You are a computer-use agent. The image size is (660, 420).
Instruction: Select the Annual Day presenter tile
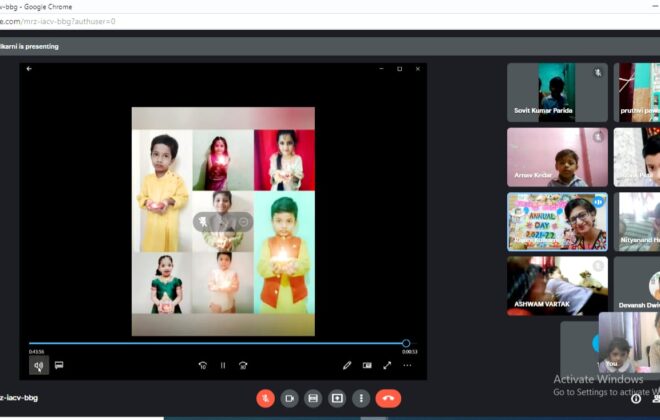pyautogui.click(x=557, y=222)
